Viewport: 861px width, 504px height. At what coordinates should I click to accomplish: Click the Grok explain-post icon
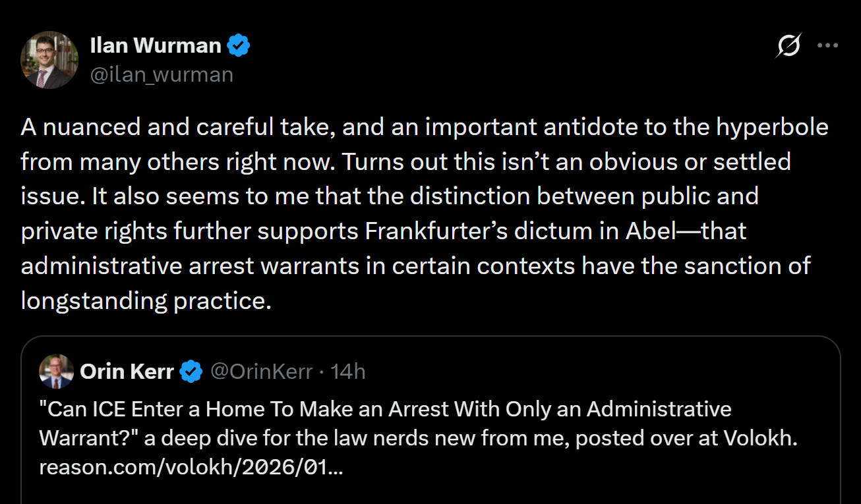point(788,46)
